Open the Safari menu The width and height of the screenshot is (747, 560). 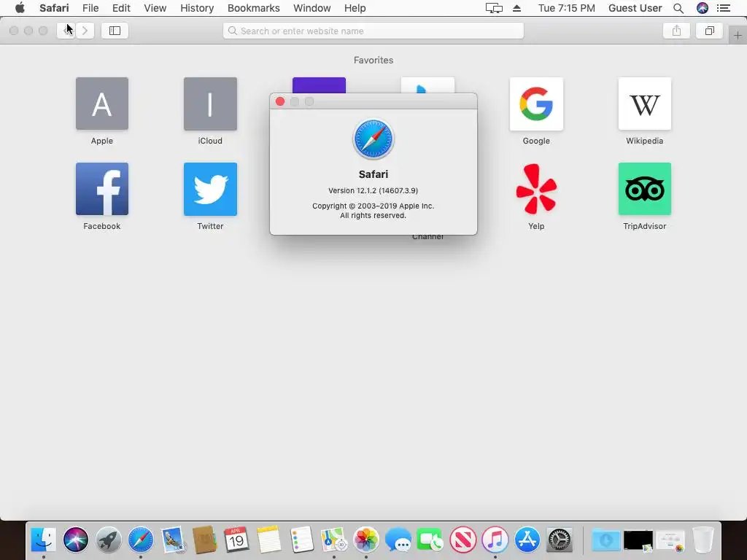click(54, 8)
